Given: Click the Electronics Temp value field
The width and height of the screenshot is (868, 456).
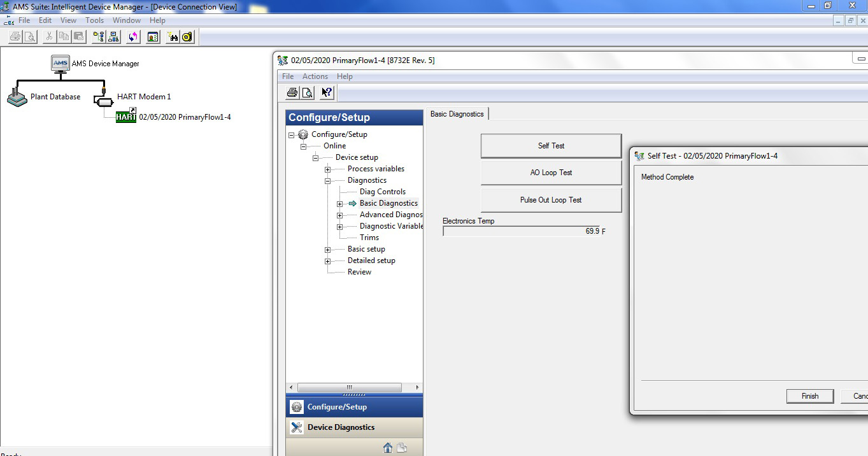Looking at the screenshot, I should [x=521, y=231].
